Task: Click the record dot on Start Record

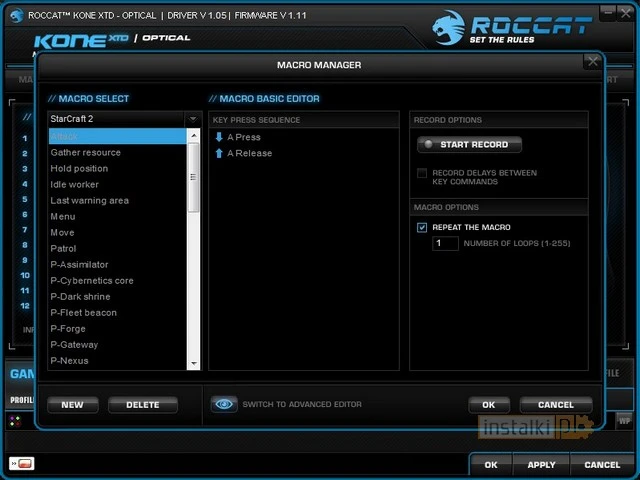Action: pyautogui.click(x=428, y=144)
